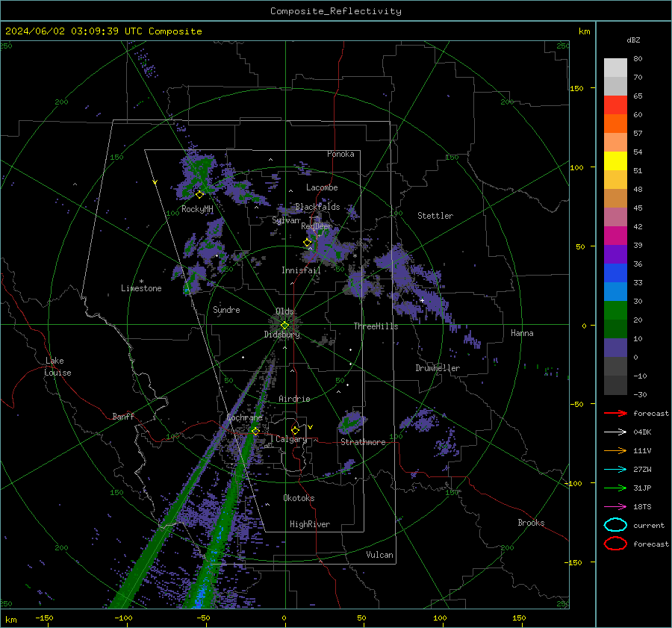The image size is (672, 628).
Task: Click the Calgary city label
Action: 291,439
